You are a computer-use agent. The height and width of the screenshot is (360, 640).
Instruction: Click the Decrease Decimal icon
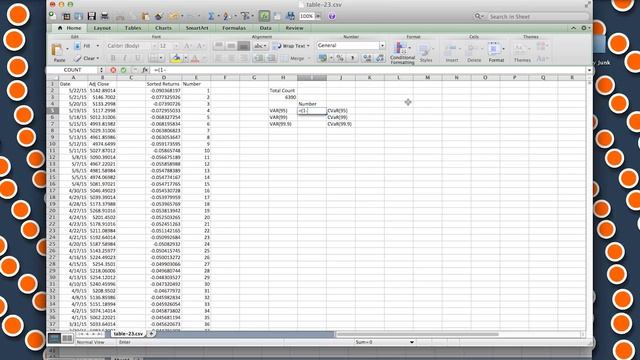pos(380,58)
